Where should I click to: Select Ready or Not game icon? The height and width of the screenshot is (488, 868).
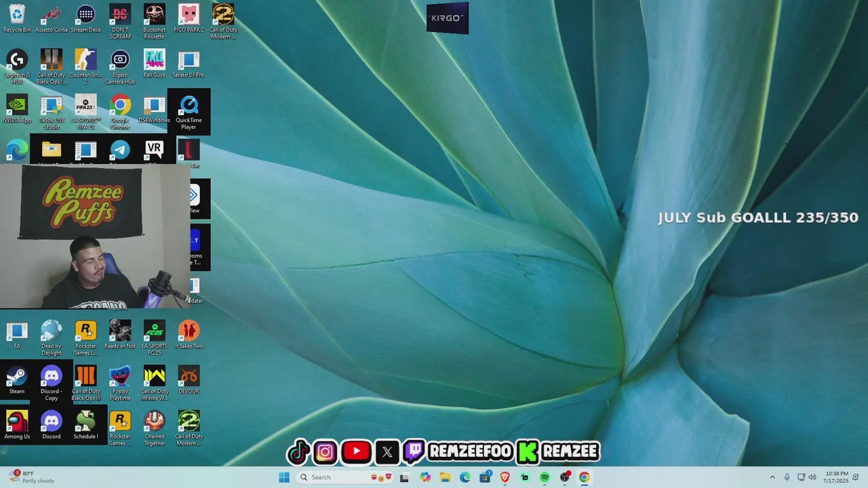[x=120, y=335]
